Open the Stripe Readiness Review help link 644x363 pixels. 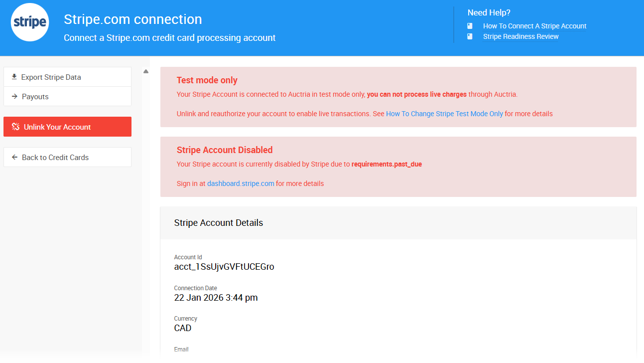click(520, 36)
